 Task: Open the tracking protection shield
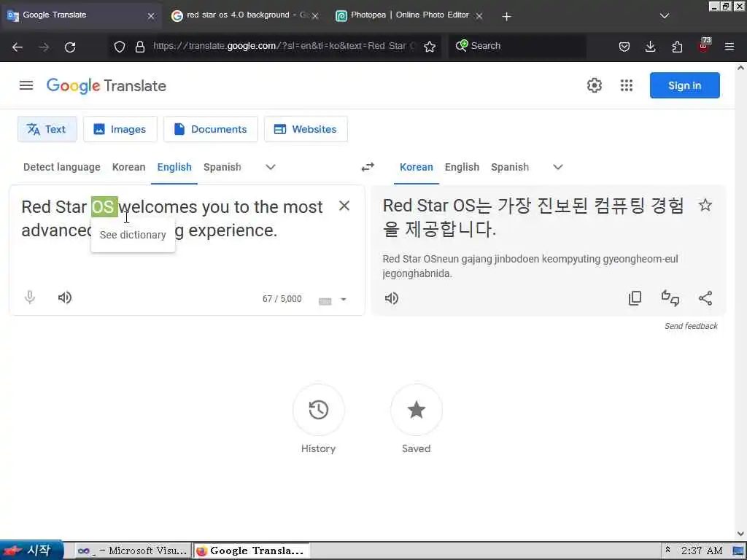119,47
